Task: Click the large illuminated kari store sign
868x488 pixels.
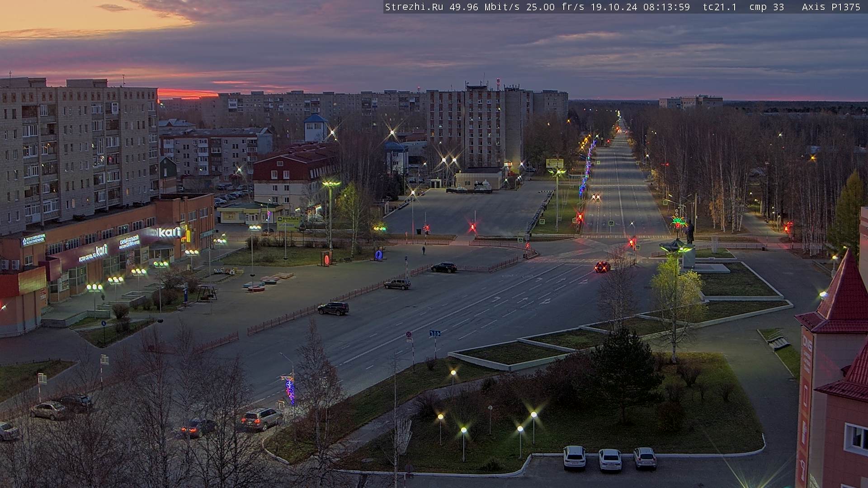Action: pos(169,232)
